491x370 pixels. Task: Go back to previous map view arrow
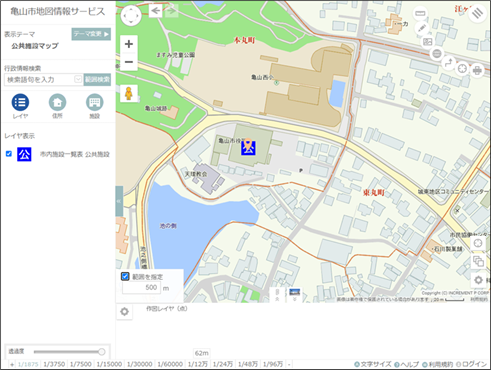point(155,11)
